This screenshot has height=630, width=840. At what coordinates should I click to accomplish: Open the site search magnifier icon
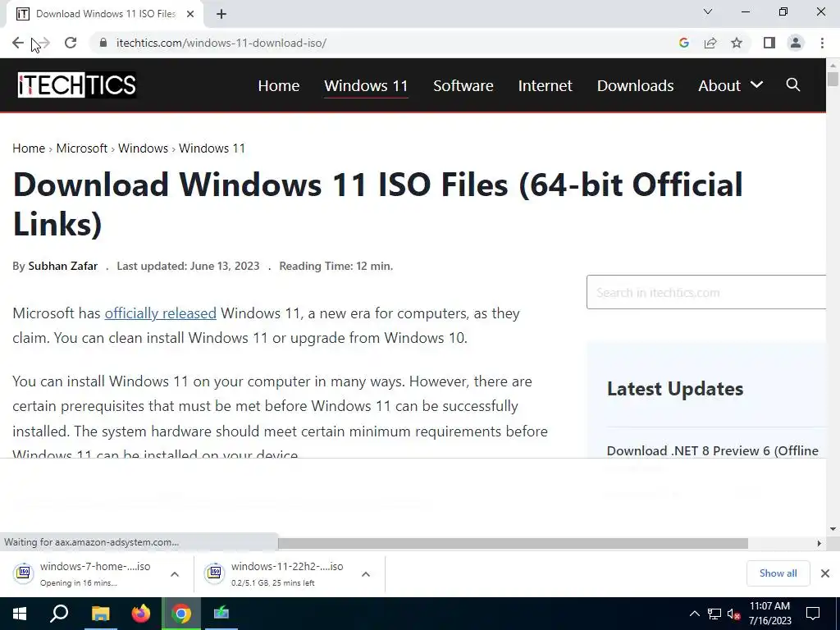pos(793,84)
